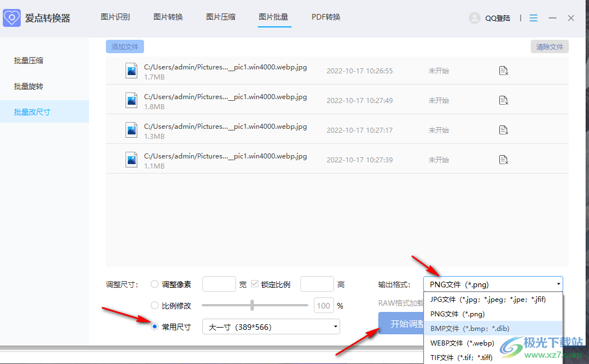The height and width of the screenshot is (364, 589).
Task: Click the 开始调整 start button
Action: pos(401,323)
